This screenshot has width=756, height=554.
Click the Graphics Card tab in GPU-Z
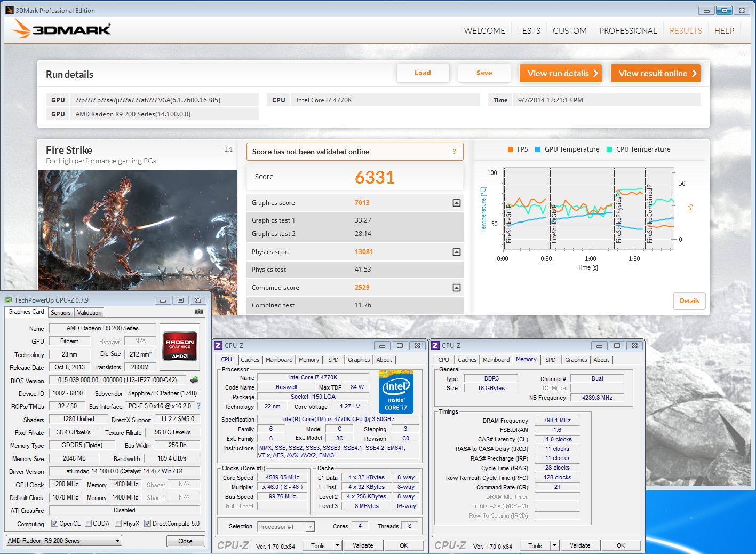26,312
